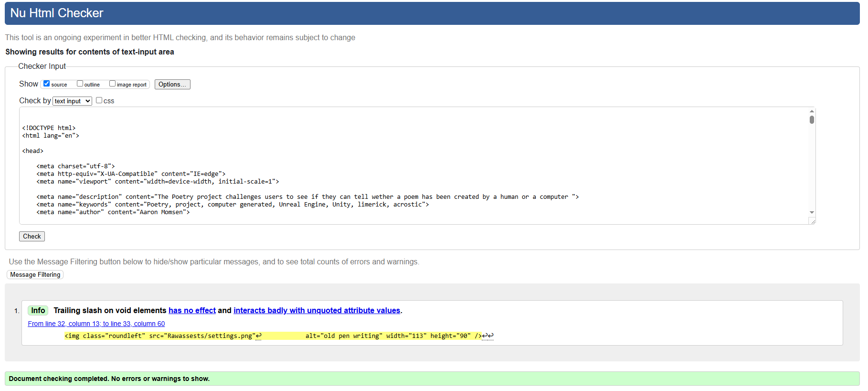Enable the image report checkbox
The height and width of the screenshot is (391, 868).
(113, 84)
